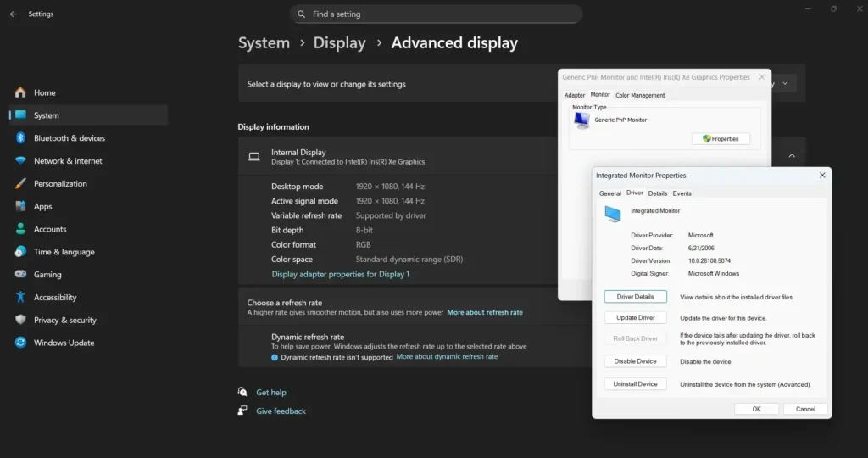Image resolution: width=868 pixels, height=458 pixels.
Task: Navigate to Display in the breadcrumb
Action: coord(339,43)
